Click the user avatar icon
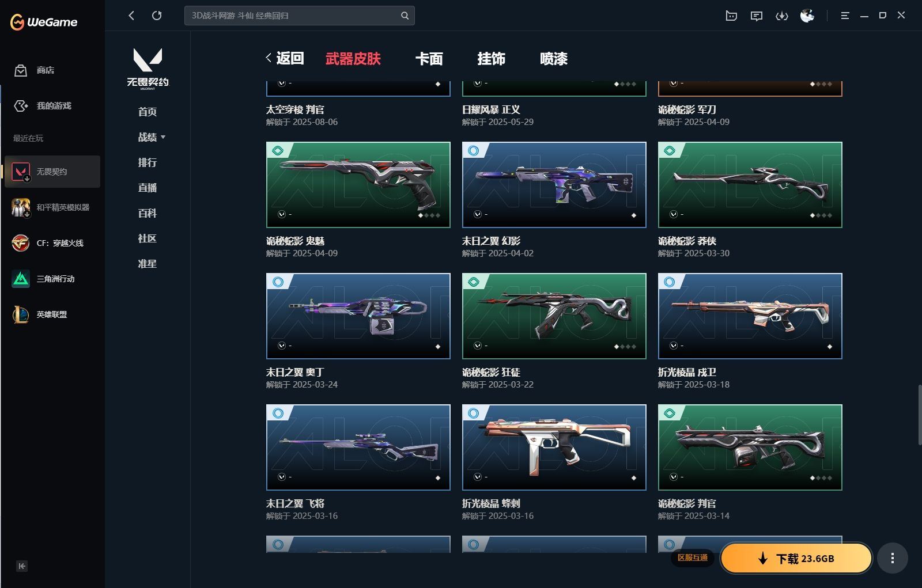This screenshot has height=588, width=922. pos(807,16)
